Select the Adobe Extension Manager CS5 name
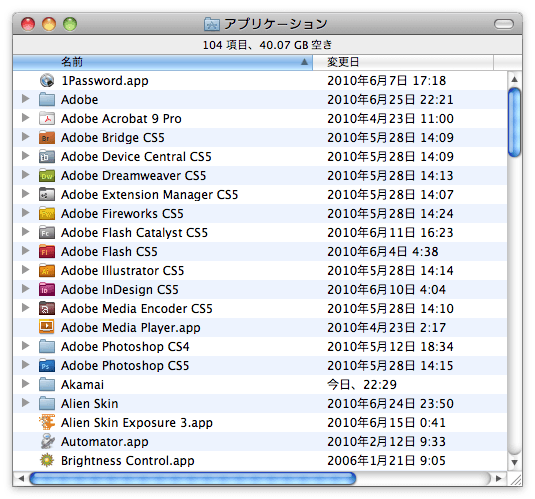The image size is (535, 499). tap(149, 195)
